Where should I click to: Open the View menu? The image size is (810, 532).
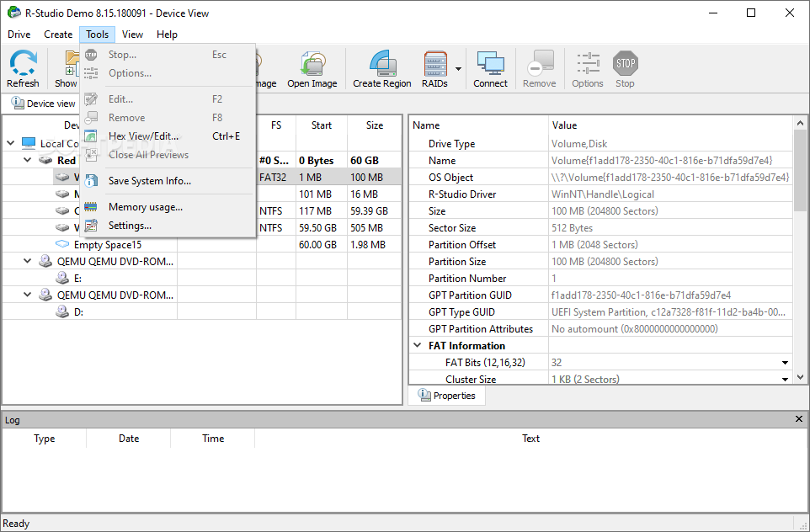(132, 34)
